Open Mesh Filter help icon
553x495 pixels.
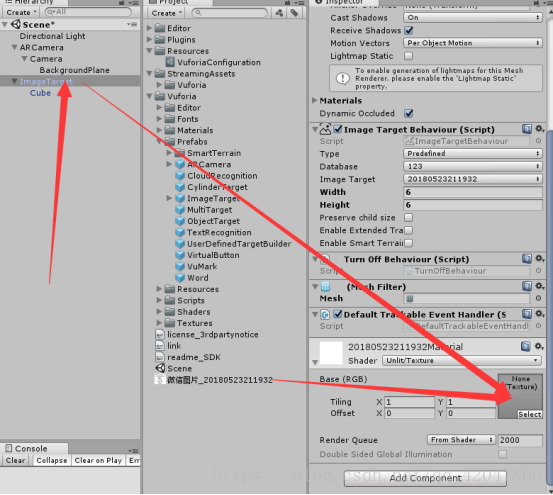[527, 286]
